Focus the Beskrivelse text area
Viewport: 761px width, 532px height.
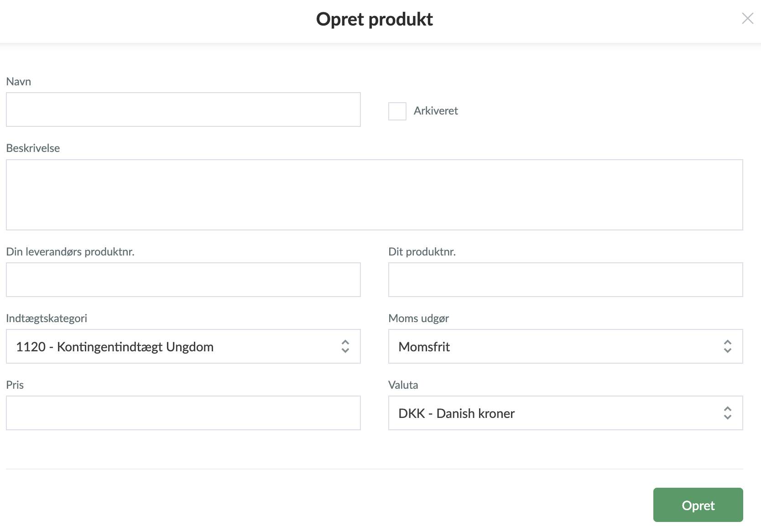pos(374,194)
